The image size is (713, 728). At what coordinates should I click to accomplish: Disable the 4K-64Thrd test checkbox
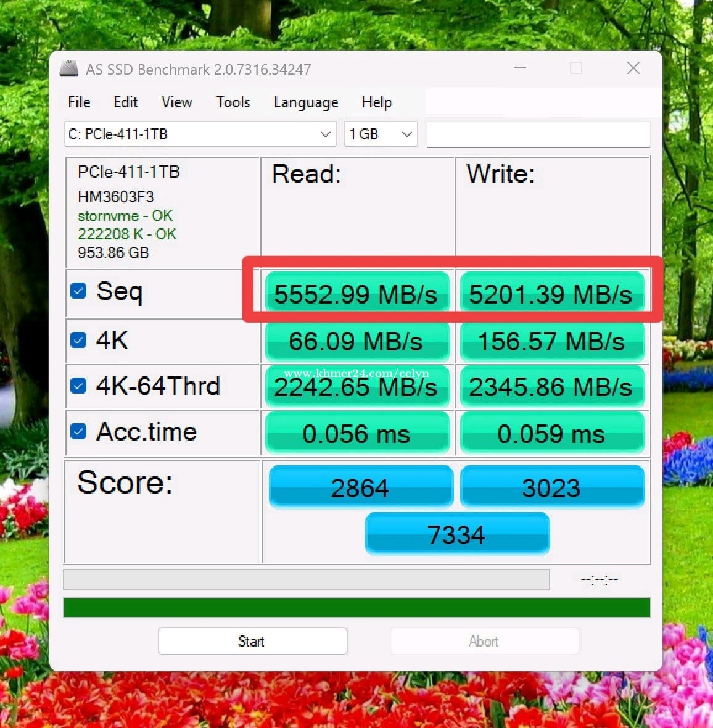coord(78,386)
